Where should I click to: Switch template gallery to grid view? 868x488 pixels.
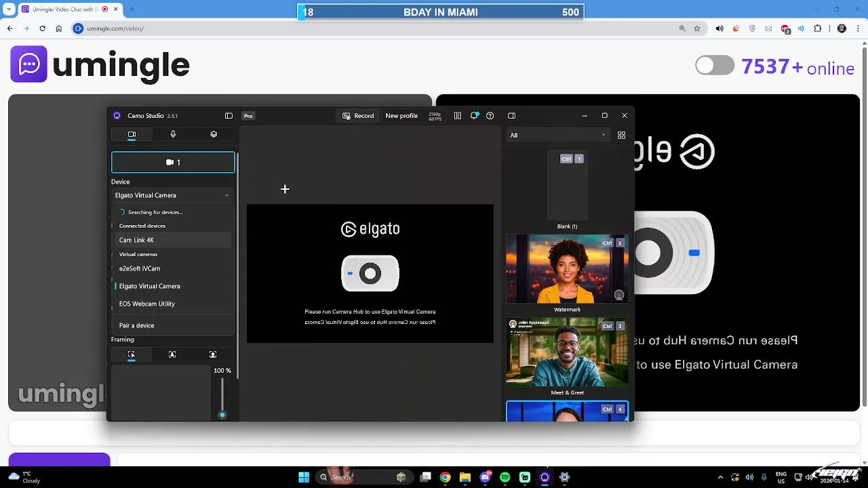[621, 136]
